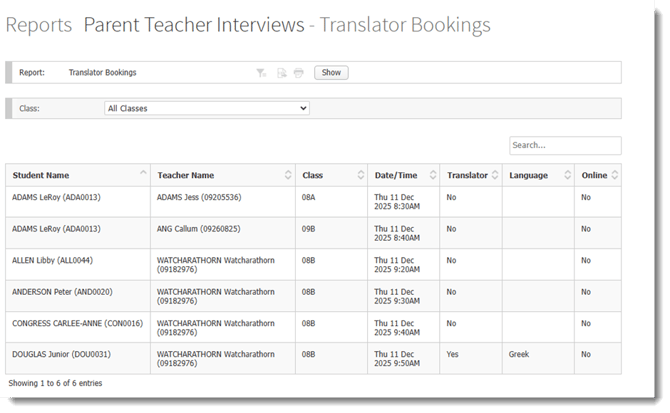Go to Reports breadcrumb
The width and height of the screenshot is (670, 413).
(x=39, y=25)
